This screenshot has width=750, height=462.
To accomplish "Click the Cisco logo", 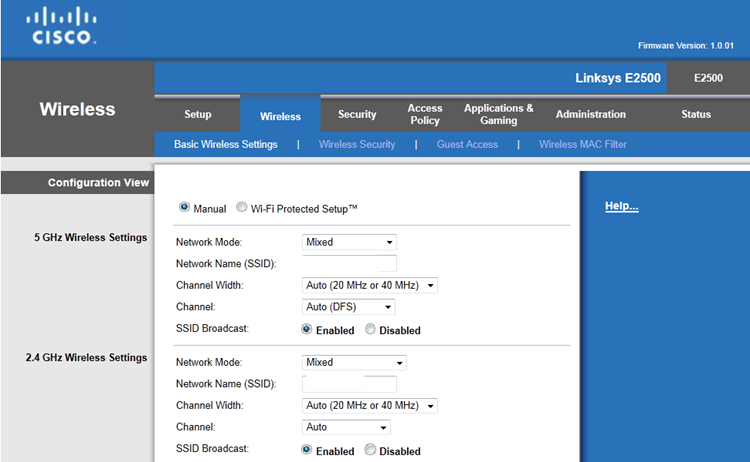I will click(63, 27).
